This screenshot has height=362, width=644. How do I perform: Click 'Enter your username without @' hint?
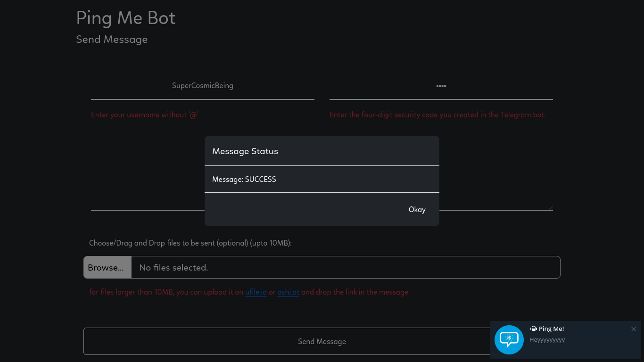(x=145, y=115)
